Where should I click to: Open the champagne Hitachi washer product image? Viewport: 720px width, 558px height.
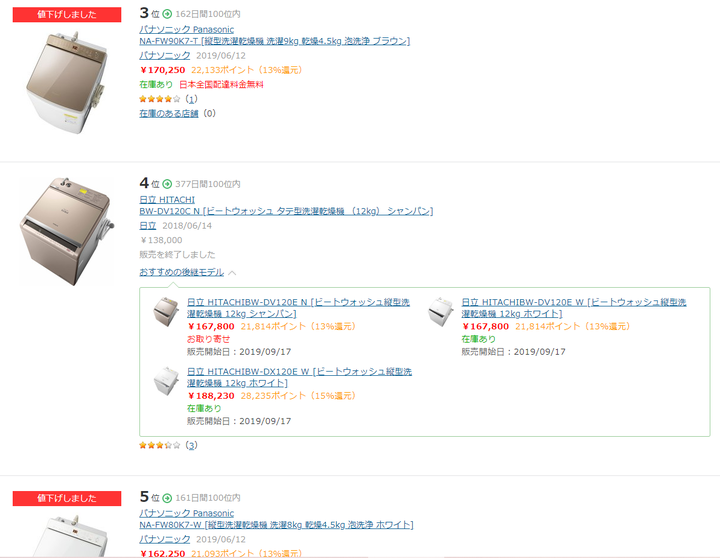tap(67, 231)
